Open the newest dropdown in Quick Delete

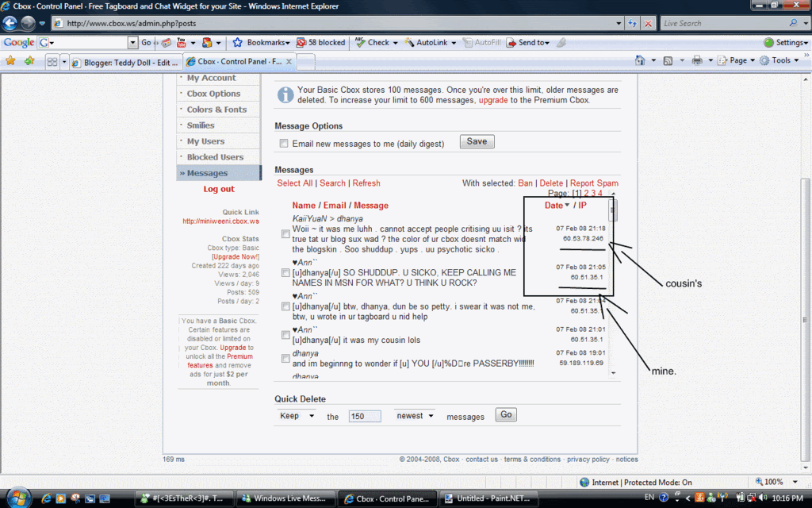pyautogui.click(x=414, y=416)
